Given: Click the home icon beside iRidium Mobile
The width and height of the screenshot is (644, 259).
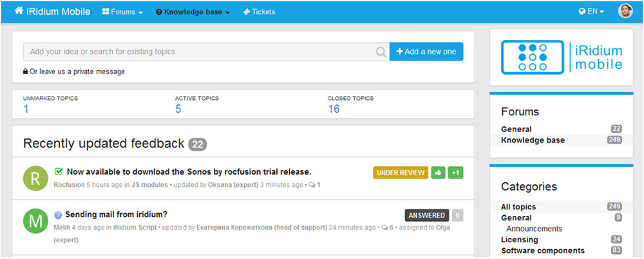Looking at the screenshot, I should 19,11.
